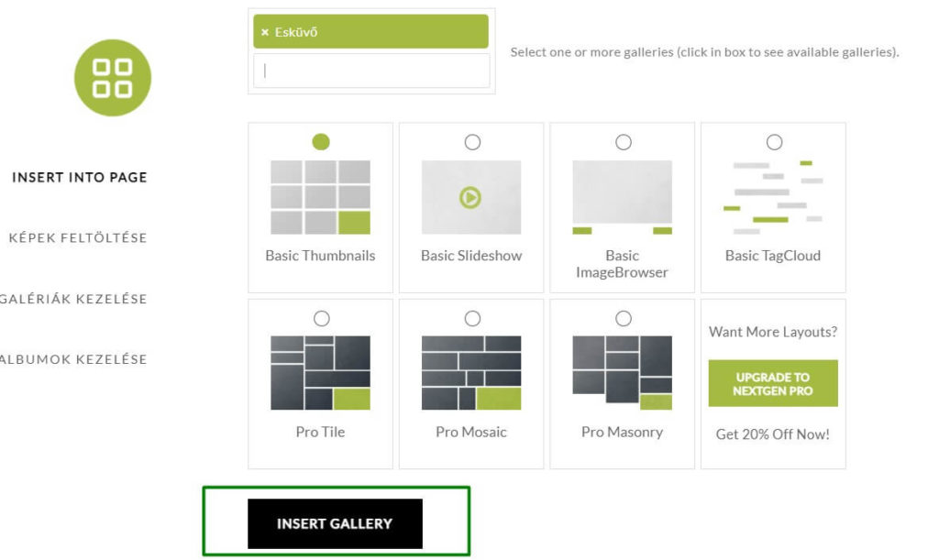The image size is (939, 560).
Task: Click the Basic ImageBrowser preview image
Action: point(623,197)
